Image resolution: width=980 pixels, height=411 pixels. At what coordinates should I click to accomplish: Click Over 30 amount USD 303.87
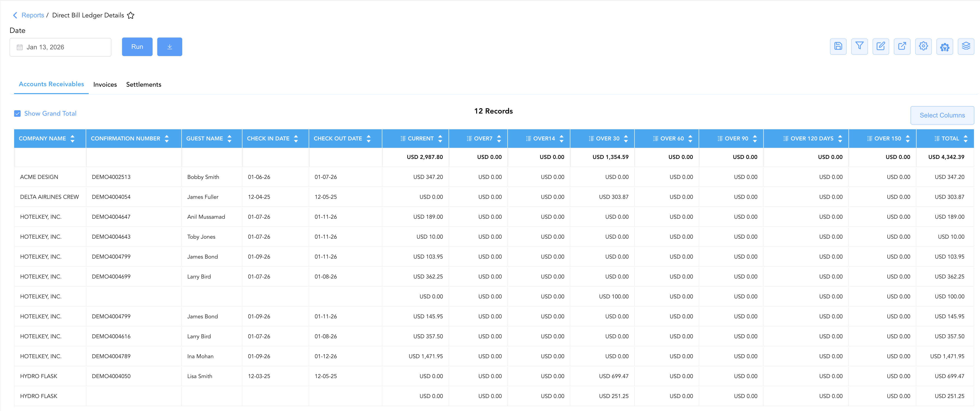point(614,197)
